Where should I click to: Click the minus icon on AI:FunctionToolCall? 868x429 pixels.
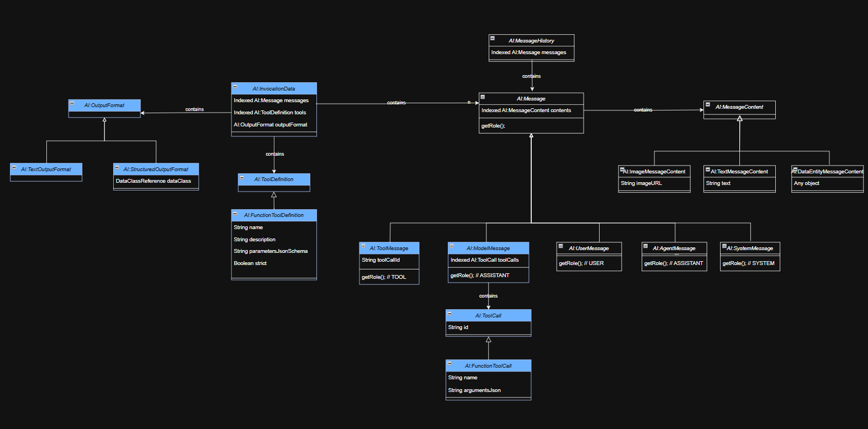450,364
